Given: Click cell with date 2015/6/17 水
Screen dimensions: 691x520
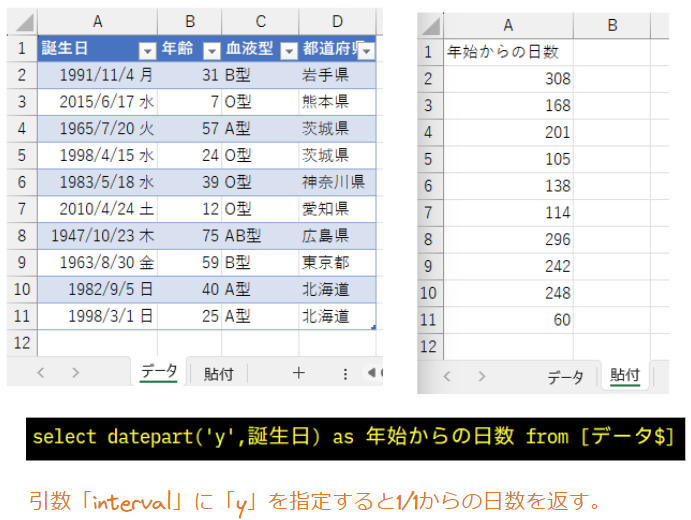Looking at the screenshot, I should point(97,102).
